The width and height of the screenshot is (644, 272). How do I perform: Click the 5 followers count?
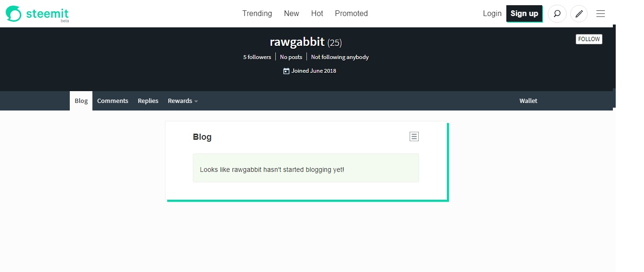click(x=257, y=57)
